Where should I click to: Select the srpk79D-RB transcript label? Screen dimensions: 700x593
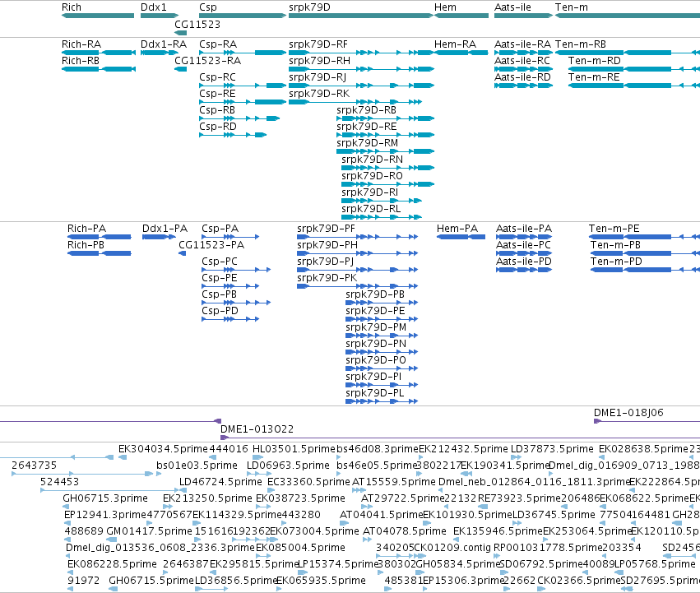[x=367, y=110]
